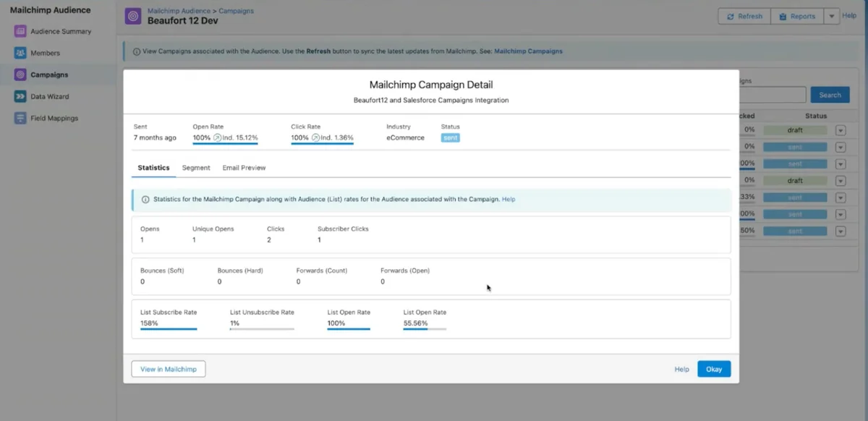The image size is (868, 421).
Task: Click the industry benchmark icon beside Click Rate
Action: [315, 137]
